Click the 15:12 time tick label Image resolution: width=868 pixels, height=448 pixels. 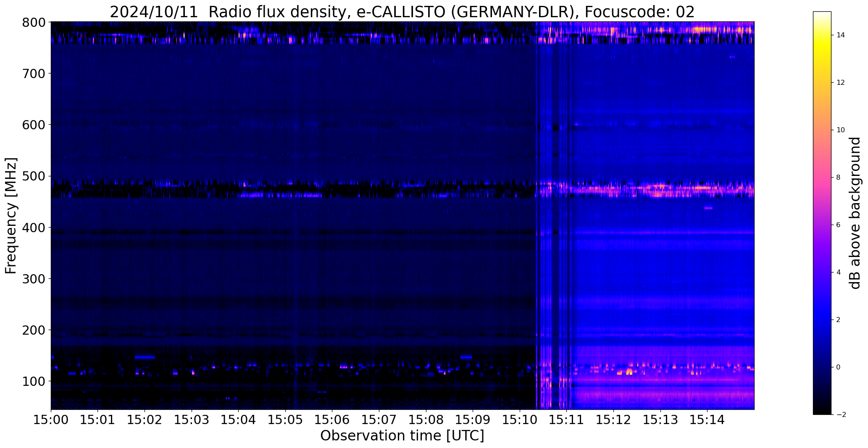(x=614, y=420)
